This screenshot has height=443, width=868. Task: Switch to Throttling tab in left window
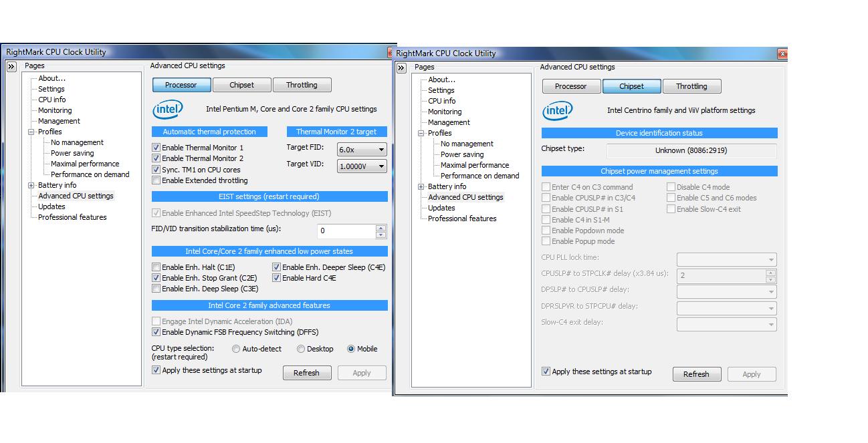pos(302,85)
